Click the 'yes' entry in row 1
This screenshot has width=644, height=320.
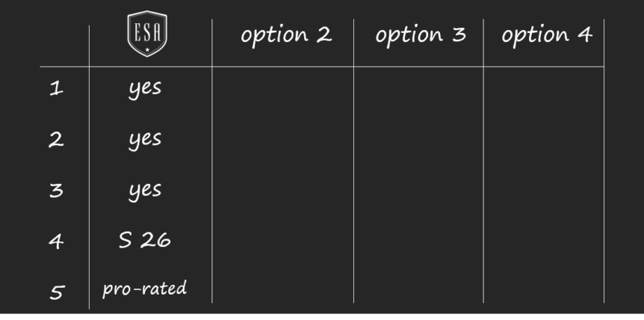145,89
